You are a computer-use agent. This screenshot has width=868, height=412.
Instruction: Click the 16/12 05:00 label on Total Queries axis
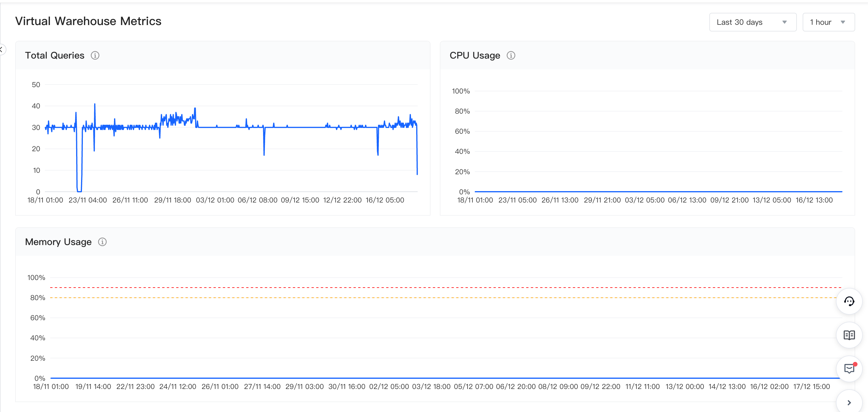[x=385, y=200]
